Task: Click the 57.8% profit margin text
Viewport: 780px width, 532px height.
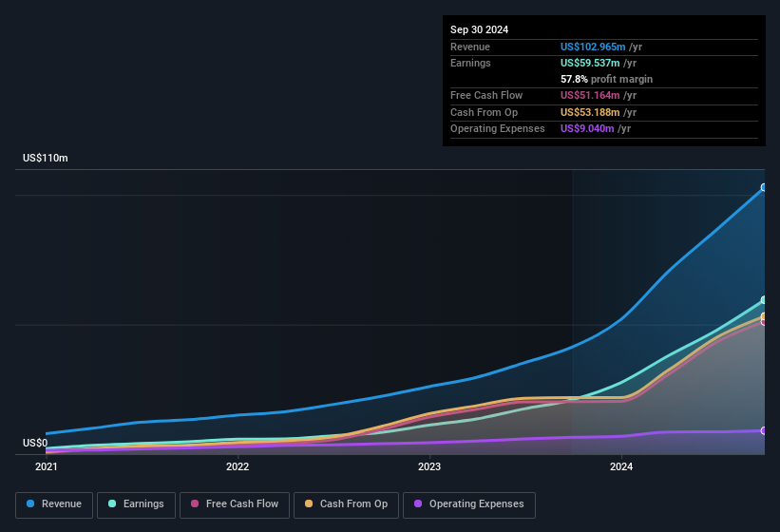Action: 606,79
